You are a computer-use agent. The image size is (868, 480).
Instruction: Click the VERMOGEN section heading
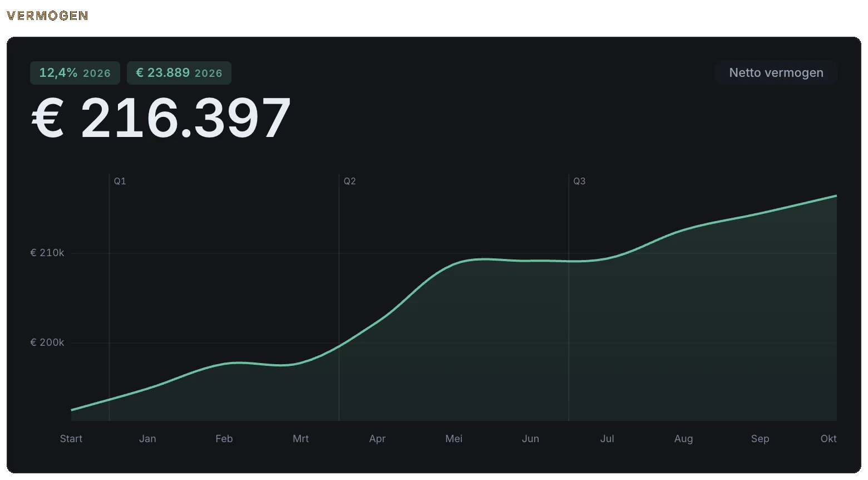pyautogui.click(x=47, y=16)
